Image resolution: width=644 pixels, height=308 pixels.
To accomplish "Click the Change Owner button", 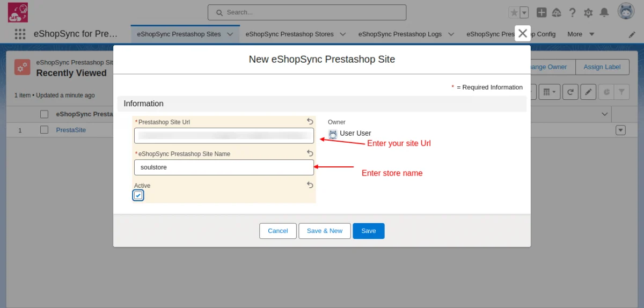I will click(553, 67).
